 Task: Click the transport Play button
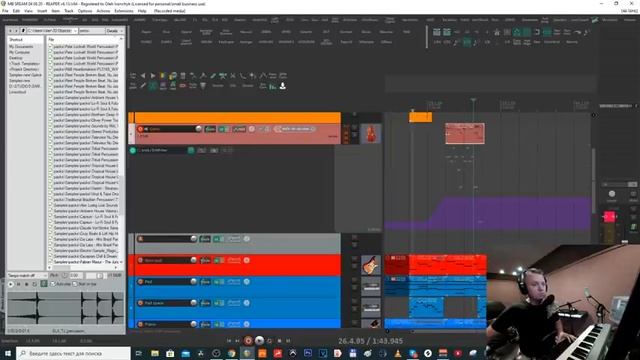click(259, 340)
